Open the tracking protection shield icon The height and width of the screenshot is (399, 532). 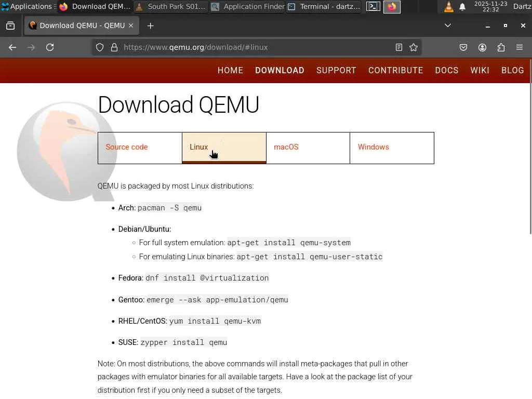(99, 47)
